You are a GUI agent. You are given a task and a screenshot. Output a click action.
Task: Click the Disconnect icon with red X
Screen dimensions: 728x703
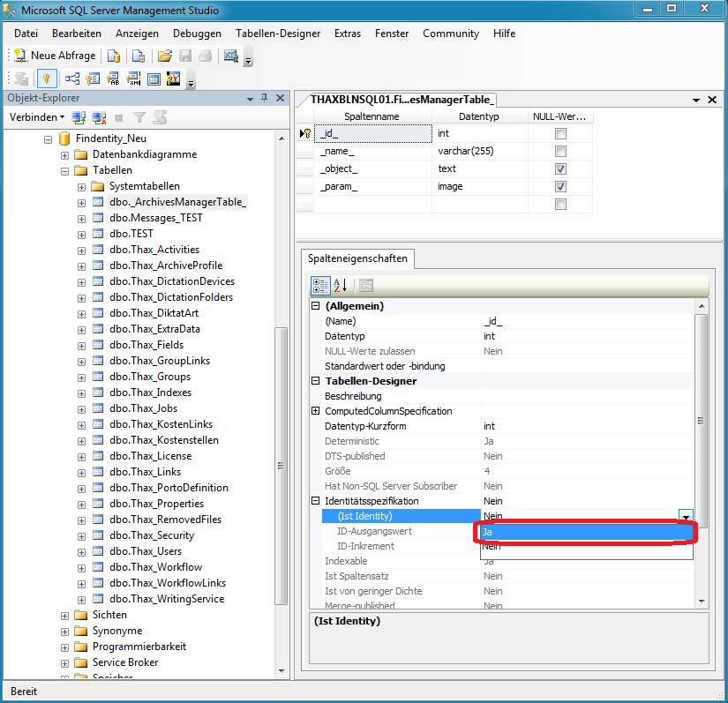coord(99,118)
